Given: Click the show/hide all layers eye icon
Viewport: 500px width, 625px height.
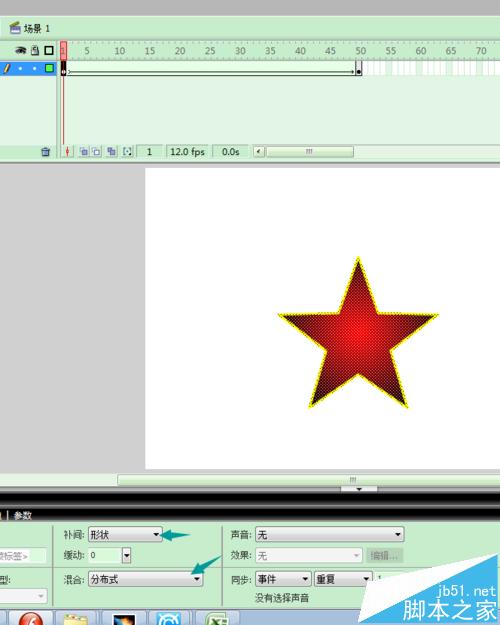Looking at the screenshot, I should pyautogui.click(x=20, y=51).
